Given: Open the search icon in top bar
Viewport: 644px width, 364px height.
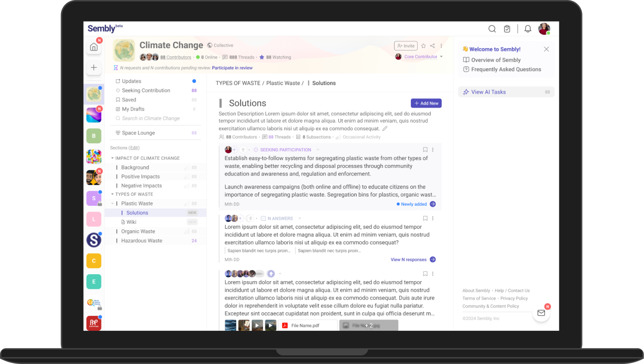Looking at the screenshot, I should [x=492, y=29].
